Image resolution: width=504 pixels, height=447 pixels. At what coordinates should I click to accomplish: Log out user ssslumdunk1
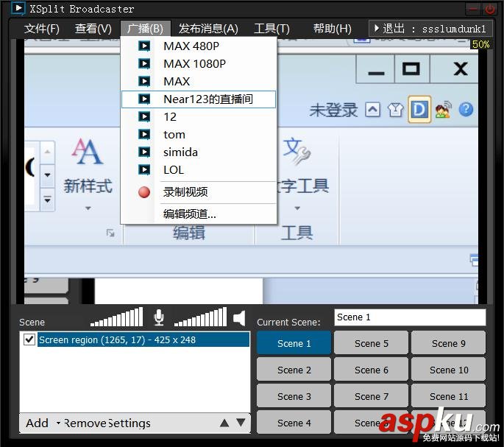[x=430, y=29]
